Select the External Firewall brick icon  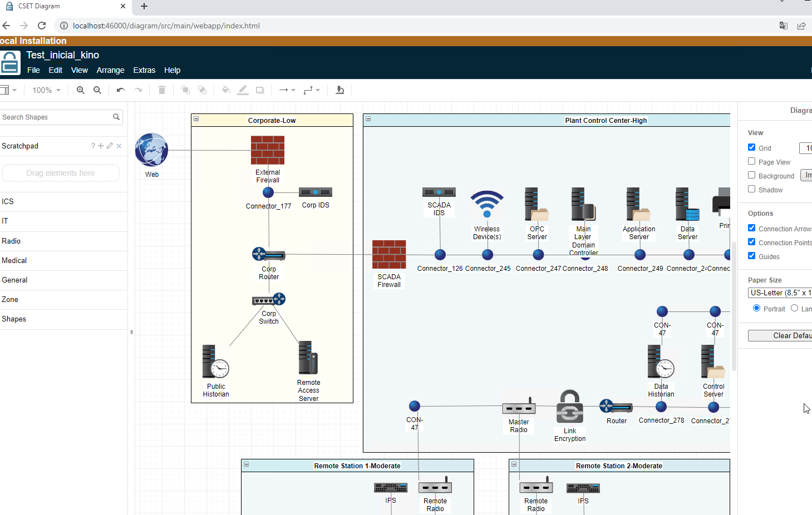(268, 150)
